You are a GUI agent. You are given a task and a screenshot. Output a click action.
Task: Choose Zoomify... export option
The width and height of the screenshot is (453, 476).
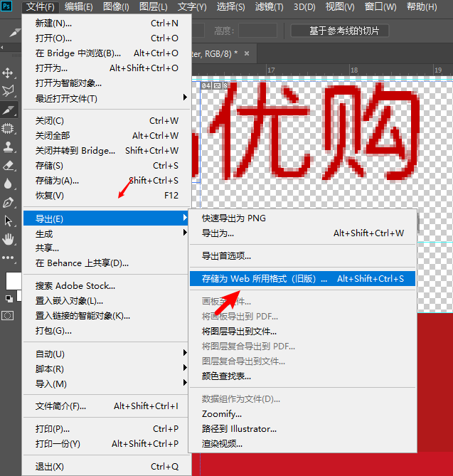pyautogui.click(x=302, y=414)
